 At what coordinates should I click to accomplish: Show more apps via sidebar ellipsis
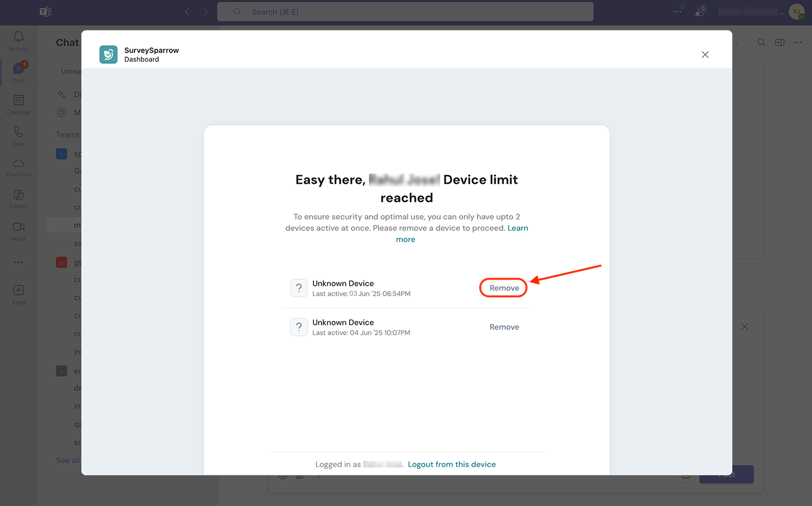point(19,262)
